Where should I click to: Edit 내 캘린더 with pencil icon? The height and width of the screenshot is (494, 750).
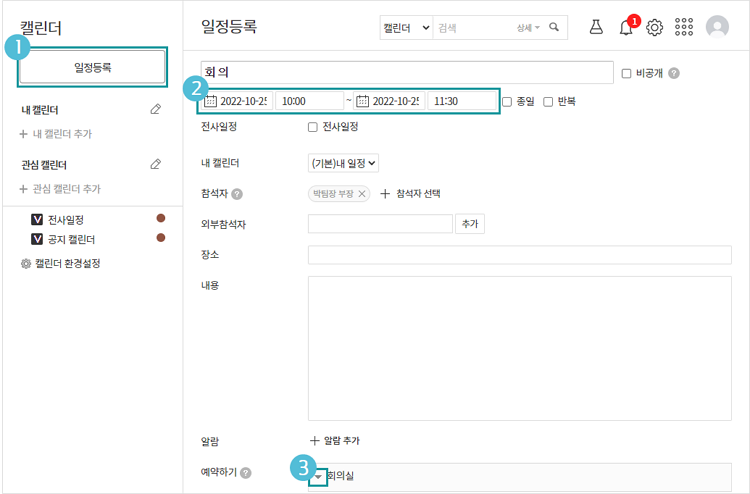point(155,110)
